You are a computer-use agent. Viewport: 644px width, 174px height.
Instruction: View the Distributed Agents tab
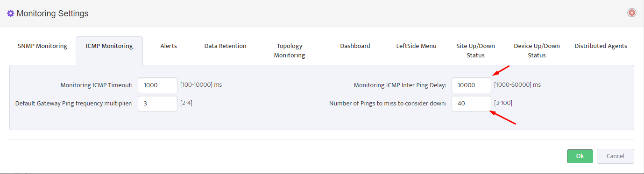(601, 46)
